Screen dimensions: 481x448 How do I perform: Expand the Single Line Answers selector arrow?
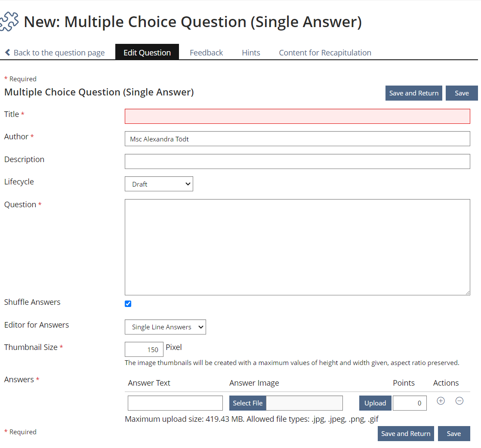pyautogui.click(x=200, y=327)
